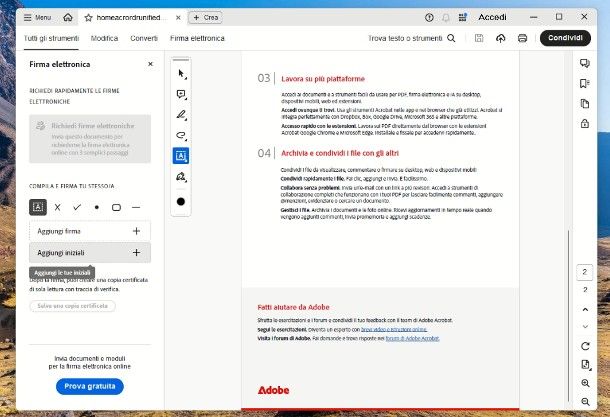This screenshot has height=417, width=610.
Task: Open the bookmarks panel icon
Action: (585, 84)
